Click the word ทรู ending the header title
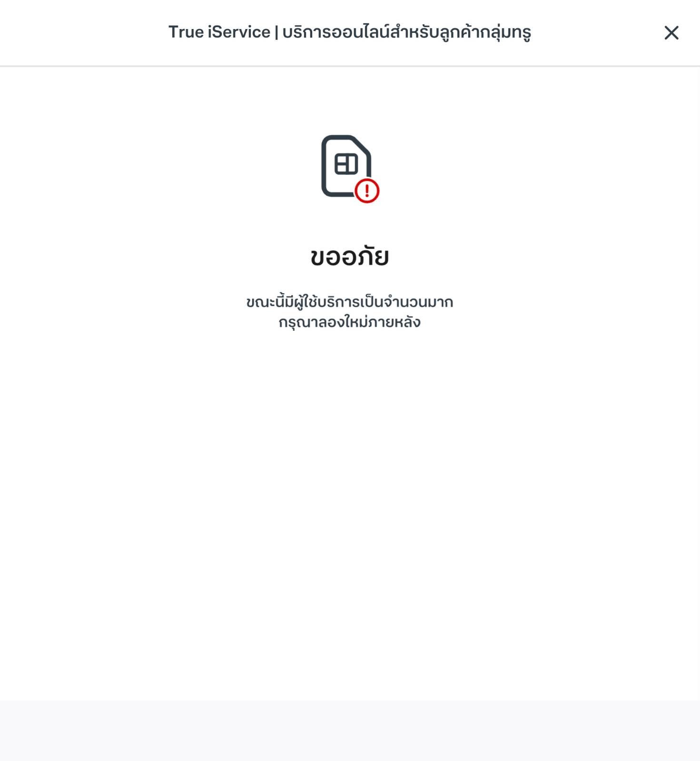Image resolution: width=700 pixels, height=761 pixels. tap(521, 32)
